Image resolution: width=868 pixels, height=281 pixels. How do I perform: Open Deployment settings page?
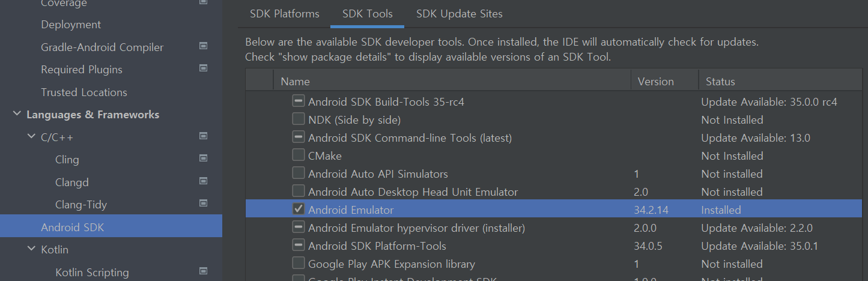(71, 25)
